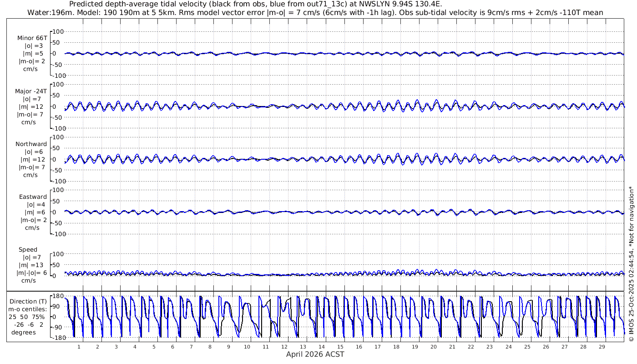Click day 25 on the date axis
Screen dimensions: 637x364
coord(527,347)
